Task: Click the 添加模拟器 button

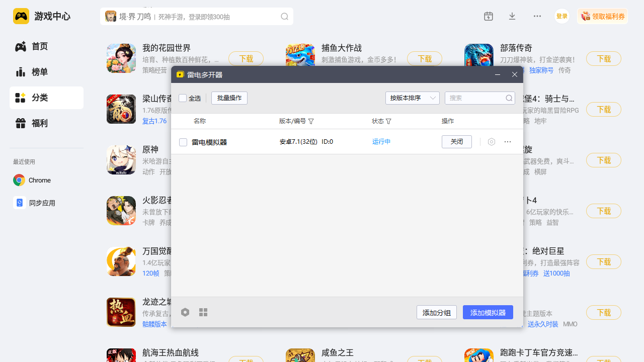Action: [x=488, y=312]
